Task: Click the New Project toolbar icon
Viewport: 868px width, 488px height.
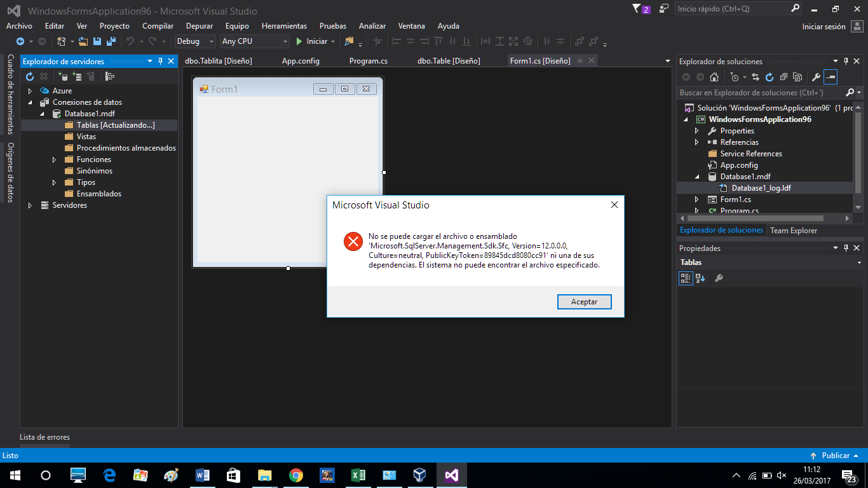Action: tap(62, 41)
